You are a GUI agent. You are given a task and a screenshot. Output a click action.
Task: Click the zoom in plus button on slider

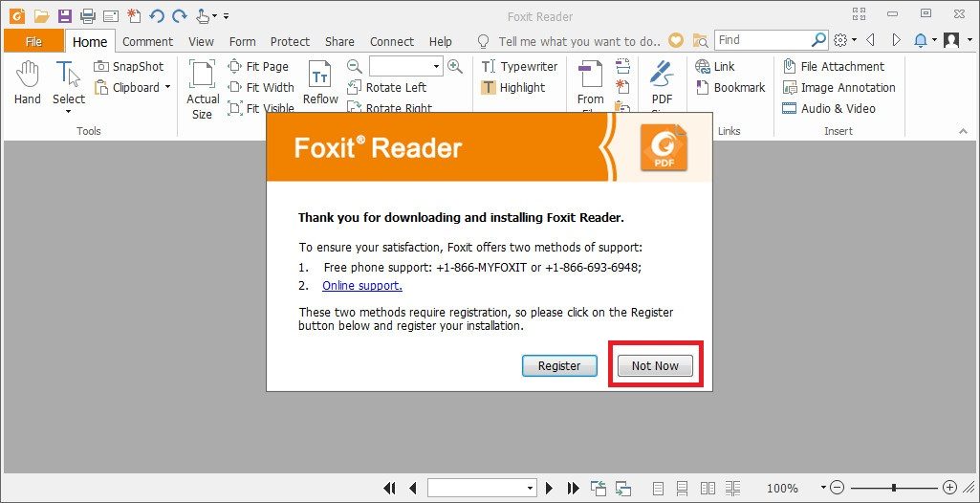click(949, 488)
